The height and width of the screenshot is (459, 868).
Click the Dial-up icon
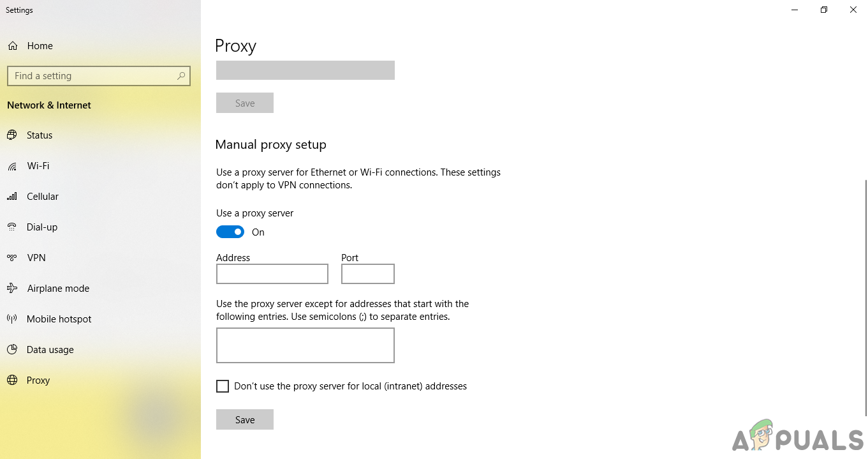click(x=12, y=227)
